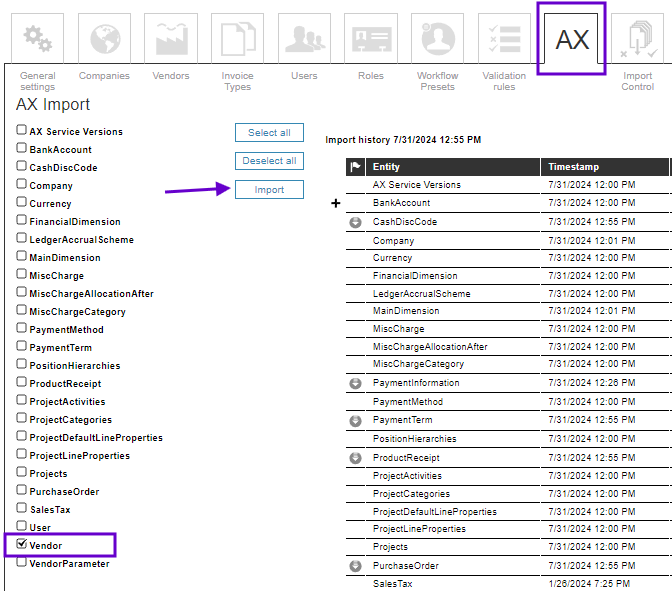Select the LedgerAccrualScheme history entity

pos(421,294)
